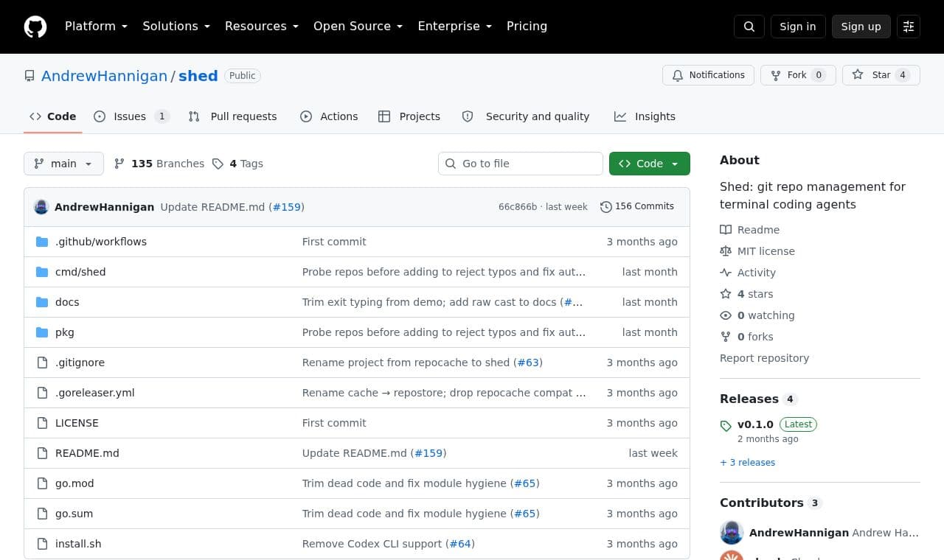Expand the green Code dropdown button
The height and width of the screenshot is (560, 944).
(650, 164)
